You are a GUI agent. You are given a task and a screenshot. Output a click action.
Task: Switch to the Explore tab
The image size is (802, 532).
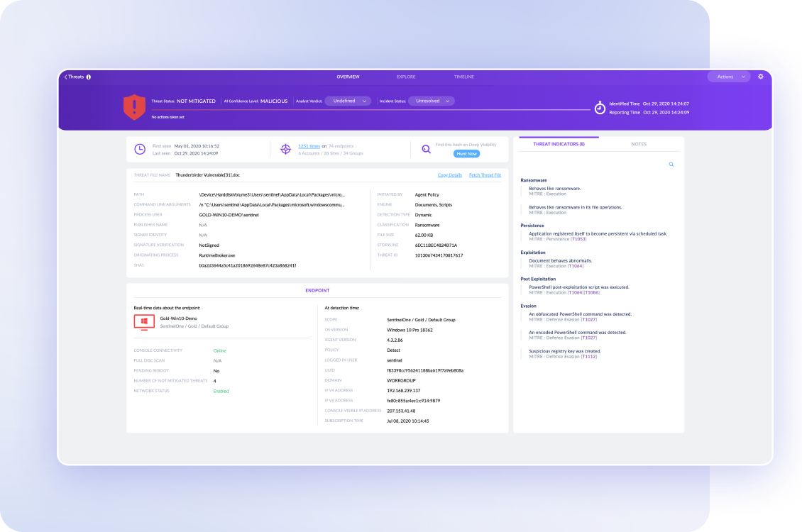pyautogui.click(x=406, y=77)
